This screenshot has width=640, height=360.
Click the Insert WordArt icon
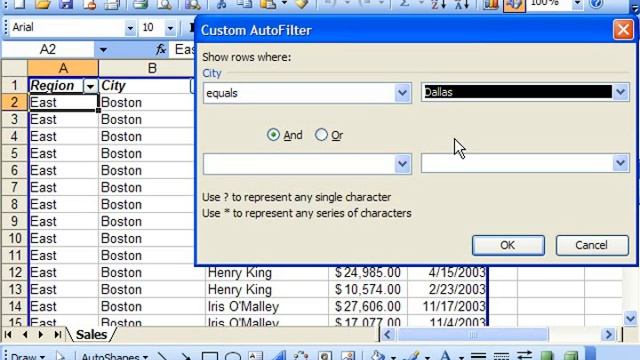tap(279, 356)
